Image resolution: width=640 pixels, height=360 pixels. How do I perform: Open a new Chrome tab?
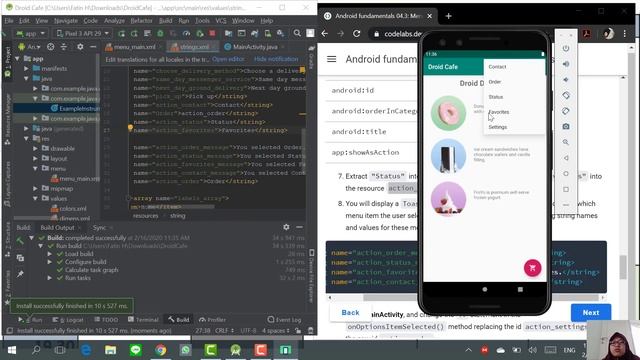(x=448, y=16)
